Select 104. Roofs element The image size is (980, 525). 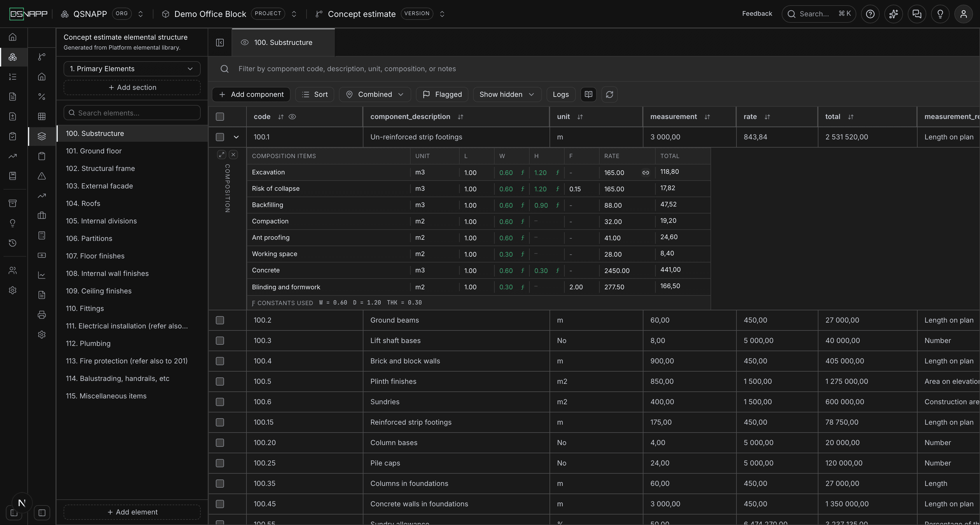click(x=132, y=204)
